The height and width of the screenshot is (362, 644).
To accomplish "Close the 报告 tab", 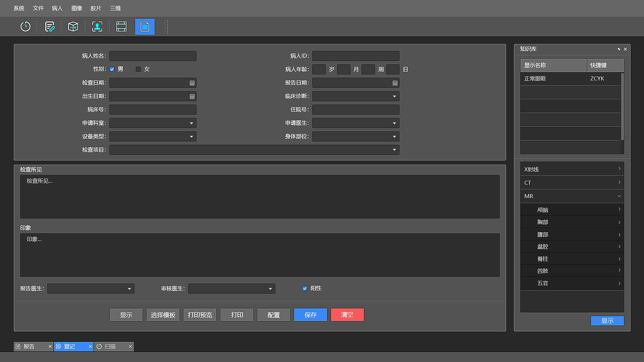I will tap(50, 346).
